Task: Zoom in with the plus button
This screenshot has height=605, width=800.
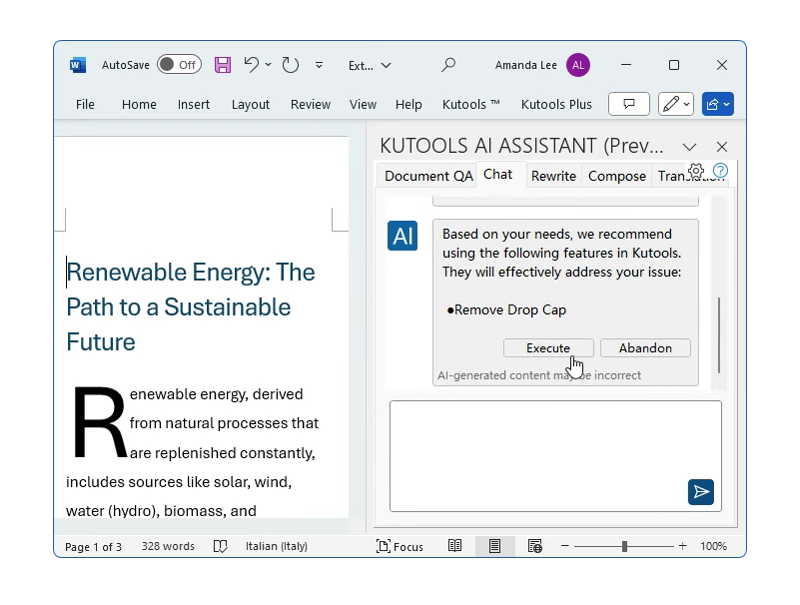Action: [x=683, y=546]
